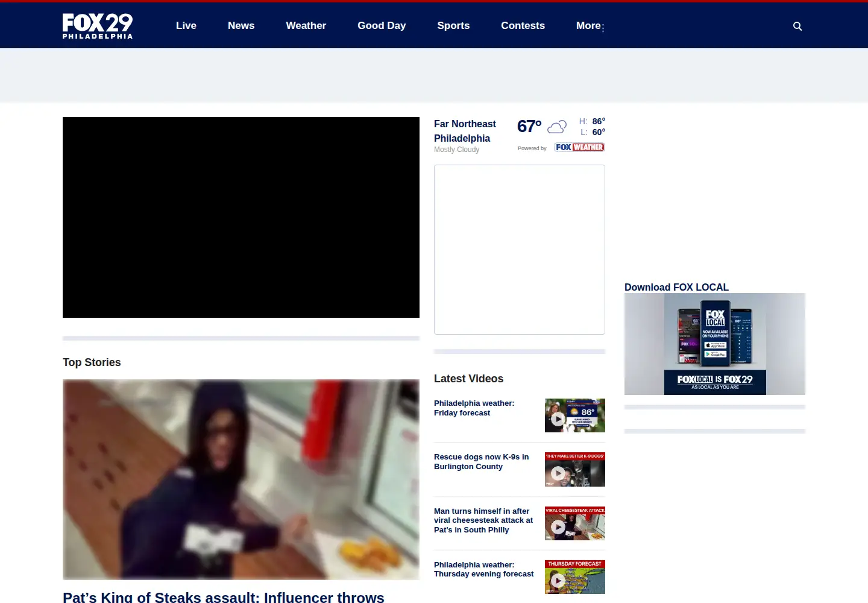Click the mostly cloudy weather icon
The height and width of the screenshot is (603, 868).
tap(557, 127)
